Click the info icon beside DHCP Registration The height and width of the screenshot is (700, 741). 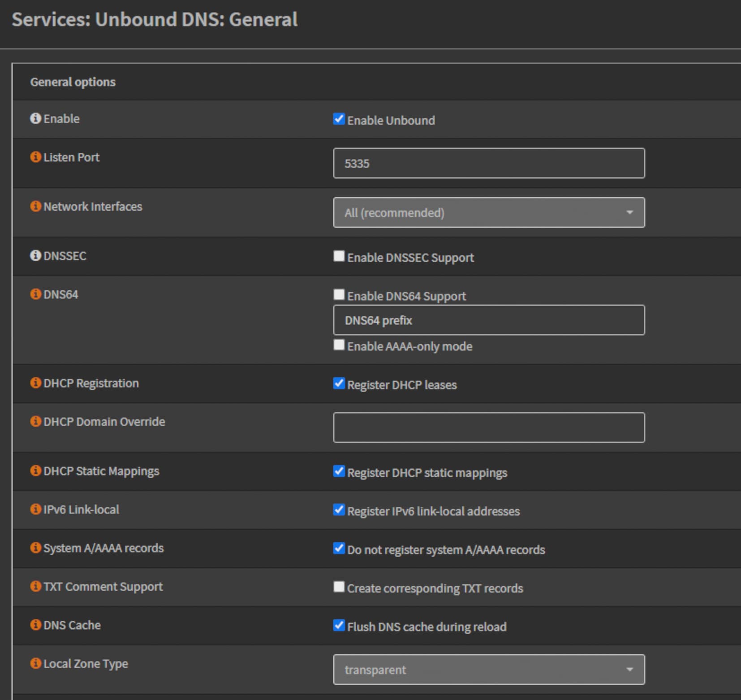click(35, 383)
